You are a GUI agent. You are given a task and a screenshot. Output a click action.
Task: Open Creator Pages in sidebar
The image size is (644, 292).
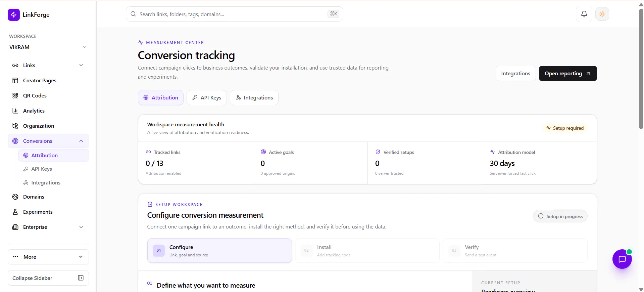click(40, 81)
